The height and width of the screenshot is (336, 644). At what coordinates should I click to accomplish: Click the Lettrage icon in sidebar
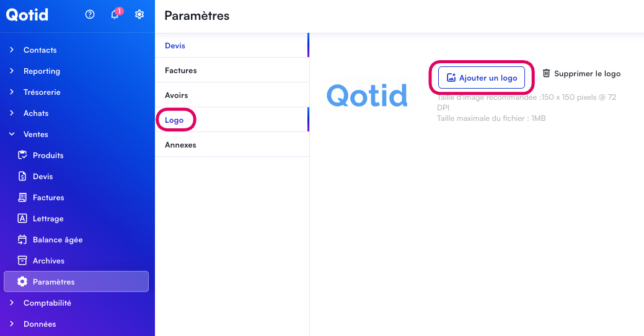coord(22,219)
